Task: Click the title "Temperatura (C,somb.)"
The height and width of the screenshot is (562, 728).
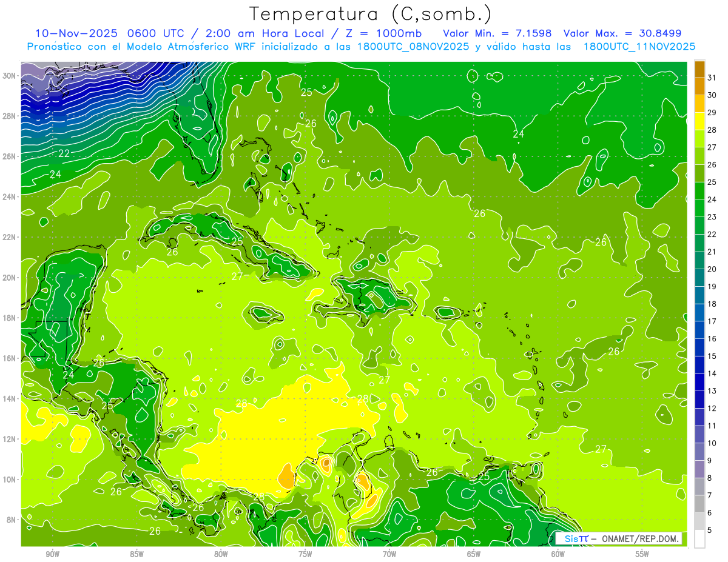Action: (370, 14)
